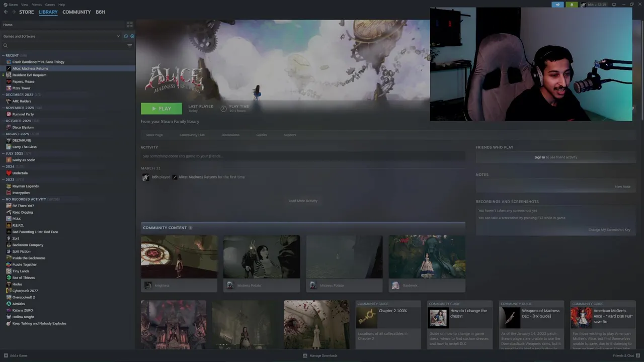Open the green notifications bell
Screen dimensions: 644x362
tap(572, 5)
